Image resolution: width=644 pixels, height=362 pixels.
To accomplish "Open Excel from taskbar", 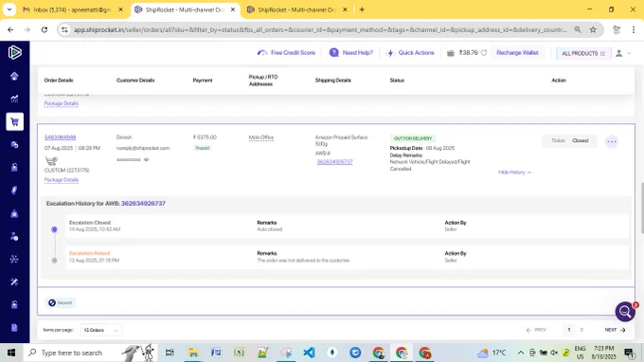I will pyautogui.click(x=240, y=353).
